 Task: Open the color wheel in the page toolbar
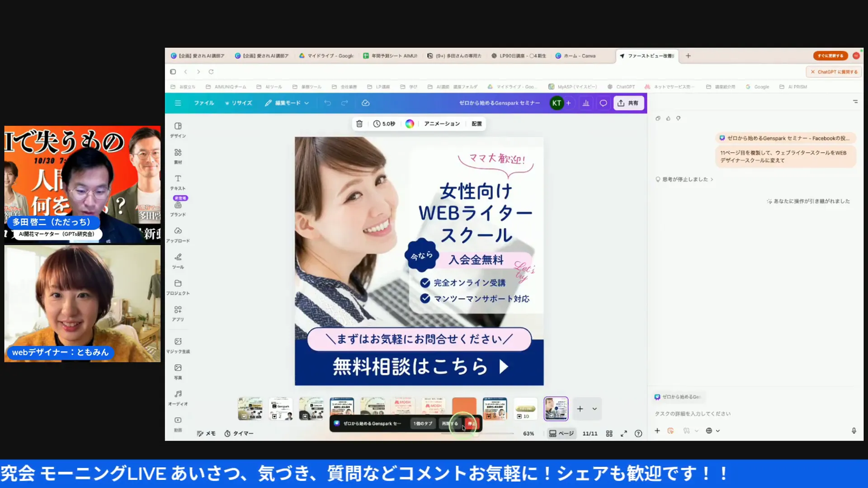410,123
